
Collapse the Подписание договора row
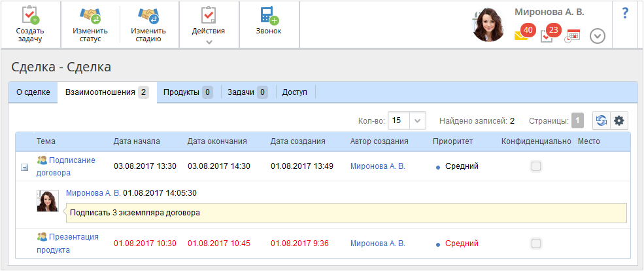[x=25, y=167]
